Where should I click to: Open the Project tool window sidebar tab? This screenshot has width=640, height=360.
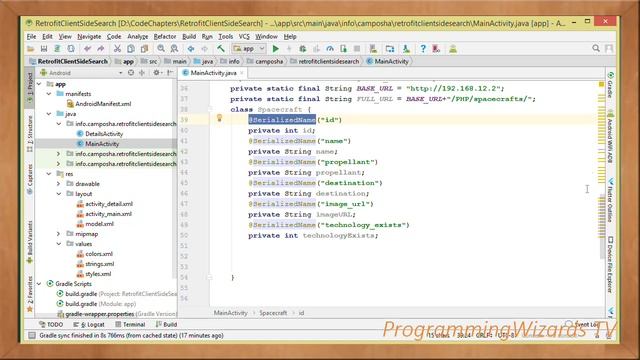point(30,88)
